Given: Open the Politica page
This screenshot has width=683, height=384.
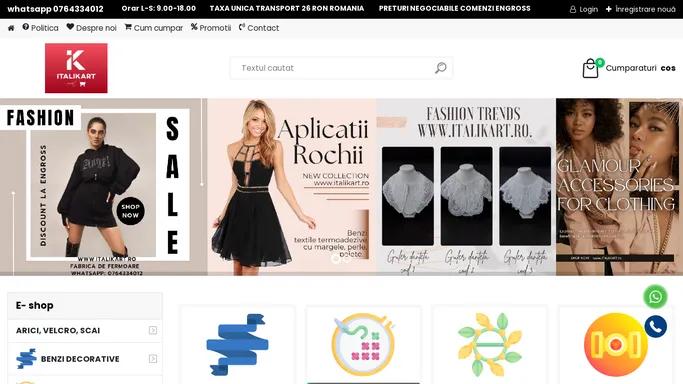Looking at the screenshot, I should coord(40,28).
